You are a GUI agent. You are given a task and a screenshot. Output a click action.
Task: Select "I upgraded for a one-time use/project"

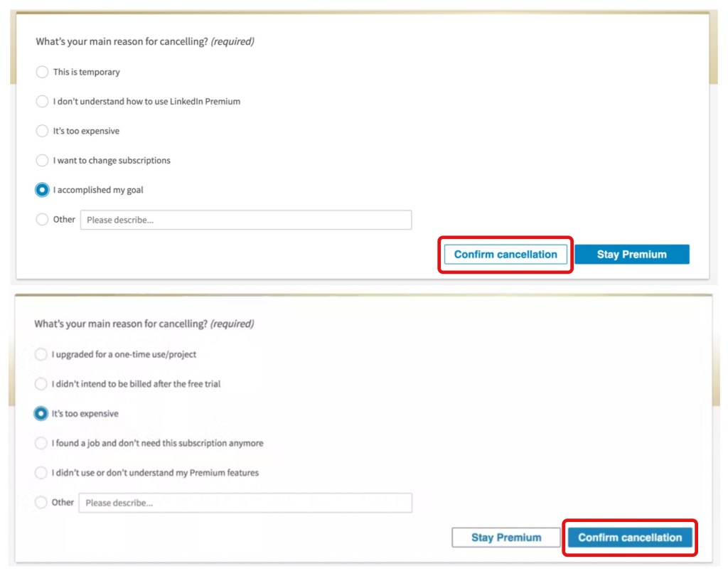pyautogui.click(x=41, y=354)
